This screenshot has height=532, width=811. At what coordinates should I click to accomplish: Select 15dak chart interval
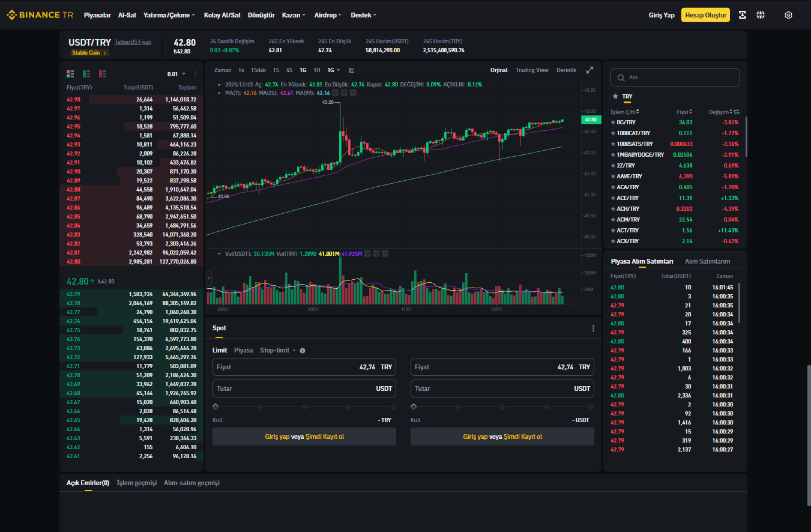click(x=259, y=70)
